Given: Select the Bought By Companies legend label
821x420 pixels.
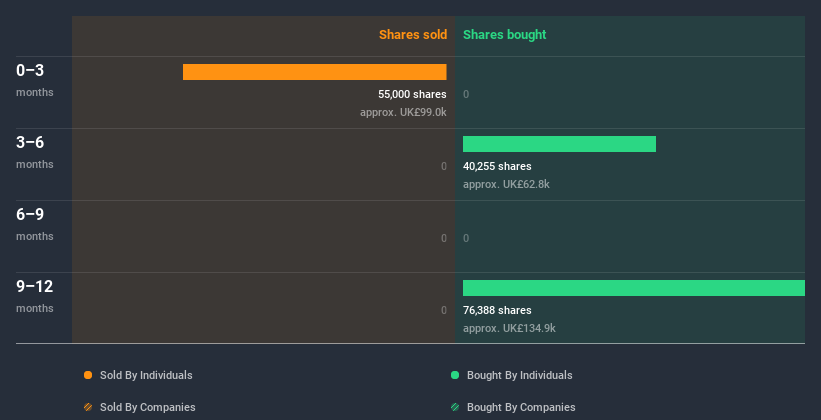Looking at the screenshot, I should [521, 407].
